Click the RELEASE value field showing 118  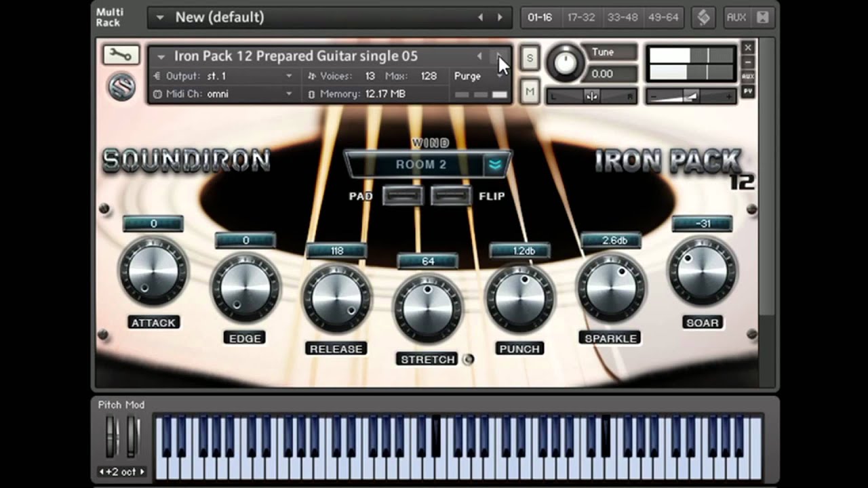(336, 251)
